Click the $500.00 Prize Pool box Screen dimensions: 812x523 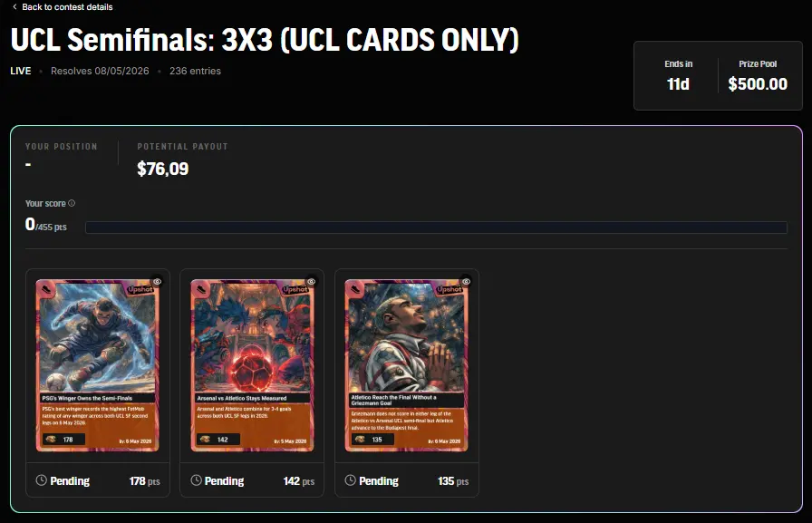[x=758, y=75]
